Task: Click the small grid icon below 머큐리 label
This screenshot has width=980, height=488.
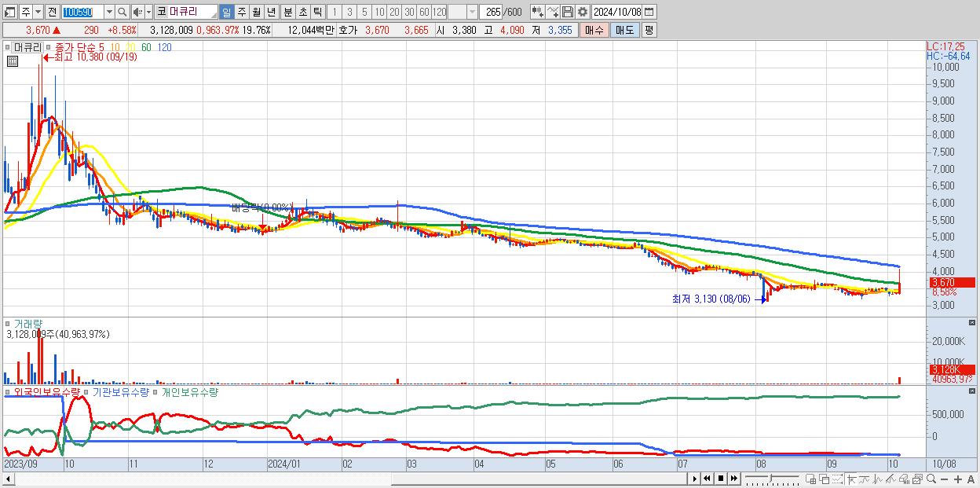Action: [x=12, y=60]
